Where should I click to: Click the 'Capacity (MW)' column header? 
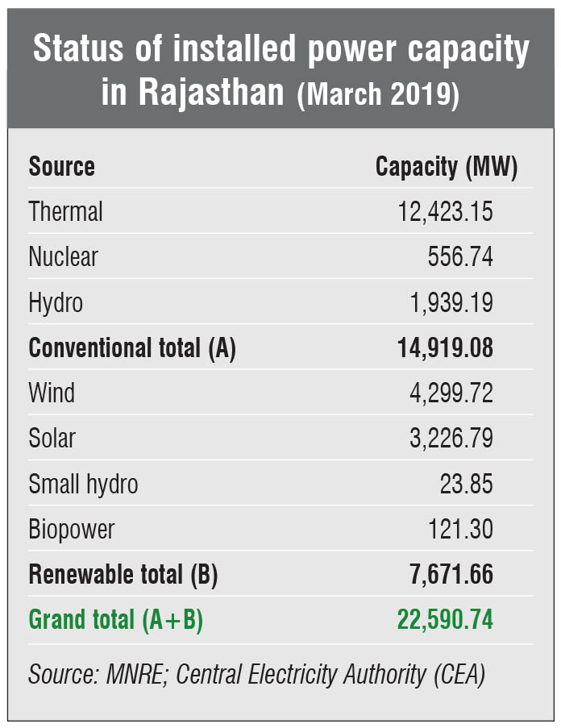[x=447, y=167]
